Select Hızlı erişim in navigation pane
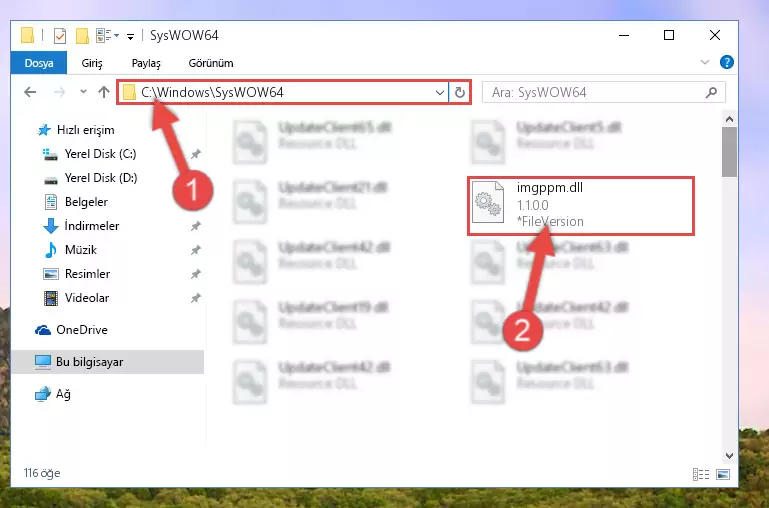 [86, 130]
